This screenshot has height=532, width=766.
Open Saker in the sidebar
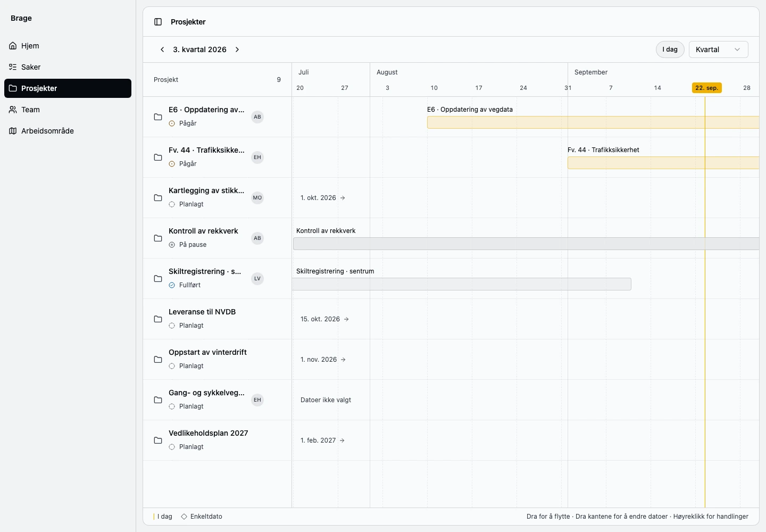(68, 67)
